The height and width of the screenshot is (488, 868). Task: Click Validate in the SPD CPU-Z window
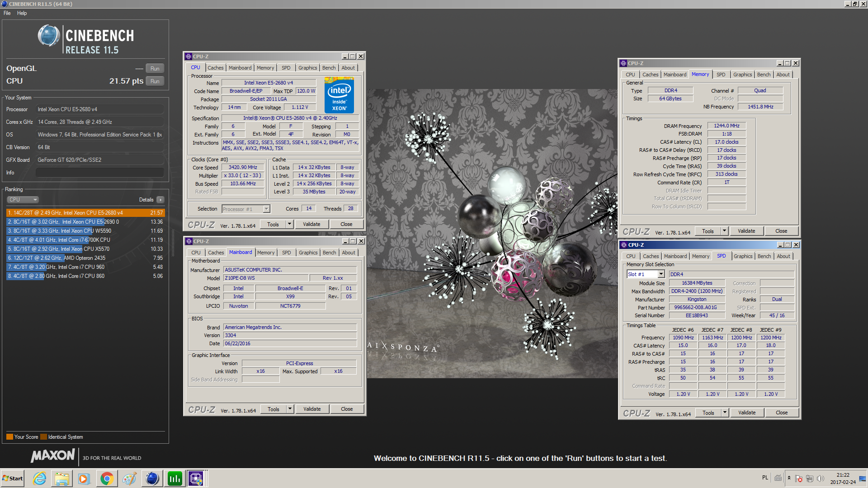tap(747, 413)
